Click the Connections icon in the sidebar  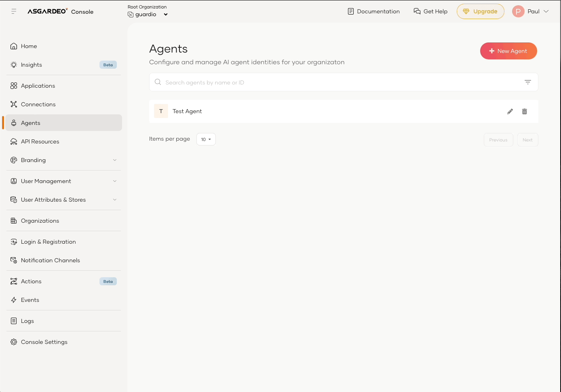(14, 104)
